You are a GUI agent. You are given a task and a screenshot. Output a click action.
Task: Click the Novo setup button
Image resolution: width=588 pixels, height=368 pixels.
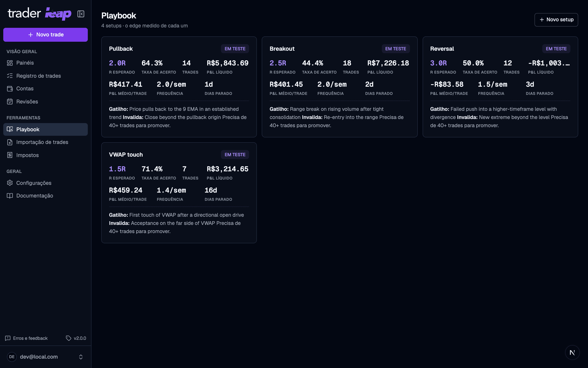coord(556,20)
